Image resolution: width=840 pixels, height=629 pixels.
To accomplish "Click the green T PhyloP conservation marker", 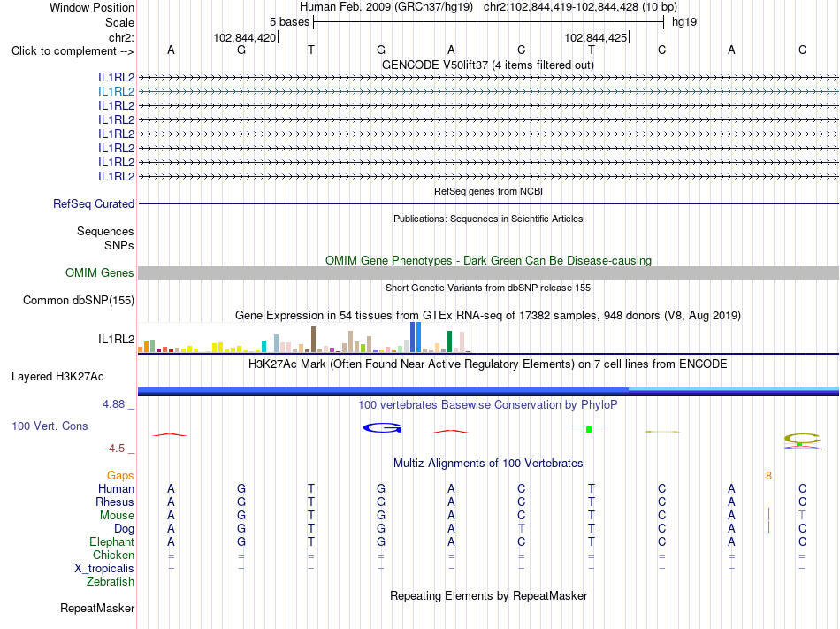I will point(589,428).
